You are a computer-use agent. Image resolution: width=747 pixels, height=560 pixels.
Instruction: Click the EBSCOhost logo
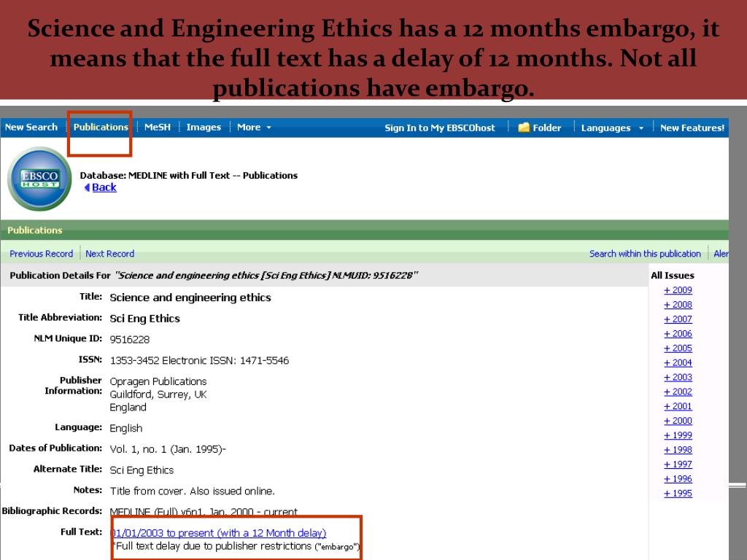[39, 179]
